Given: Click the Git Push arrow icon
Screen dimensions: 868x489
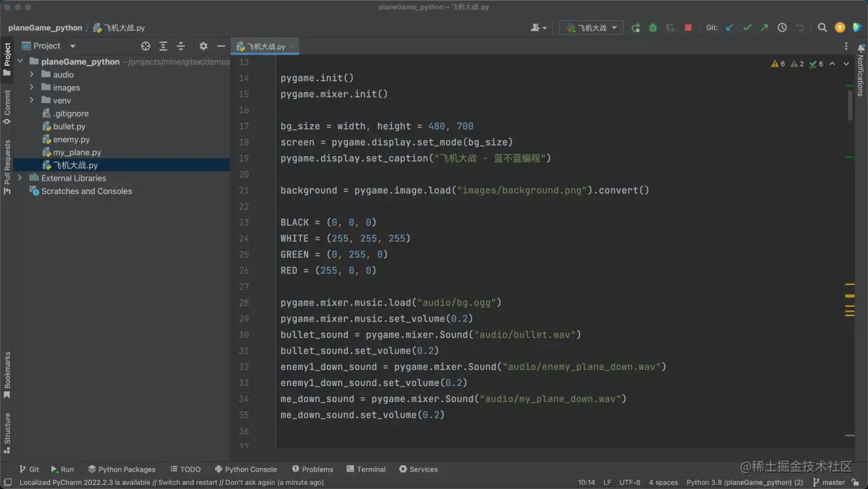Looking at the screenshot, I should (x=764, y=28).
